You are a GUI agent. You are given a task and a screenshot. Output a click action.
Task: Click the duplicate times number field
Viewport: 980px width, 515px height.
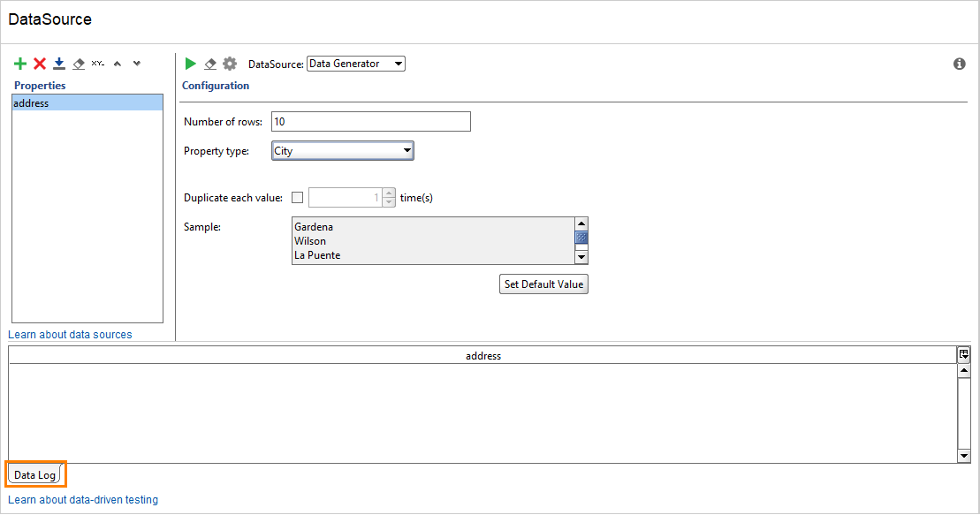[346, 198]
